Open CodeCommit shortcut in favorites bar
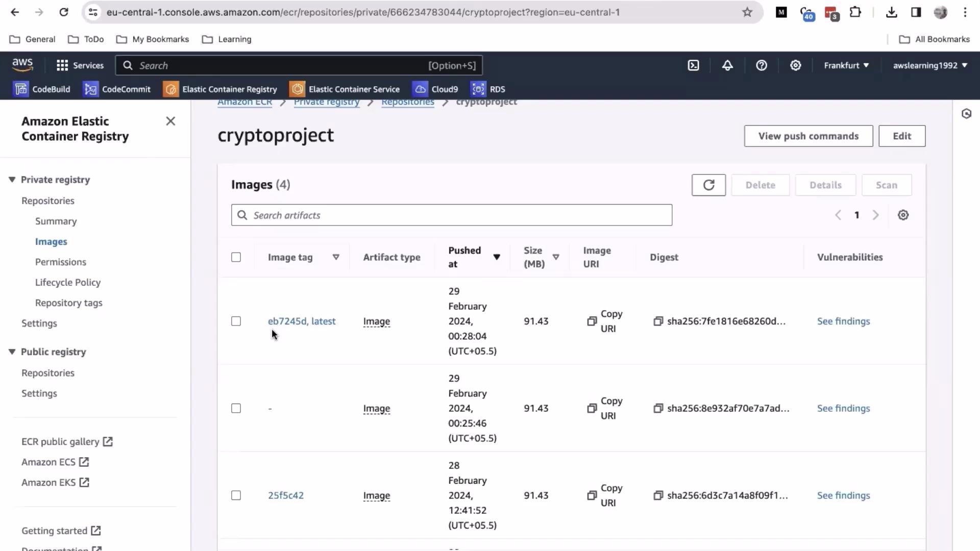Screen dimensions: 980x551 click(x=117, y=89)
